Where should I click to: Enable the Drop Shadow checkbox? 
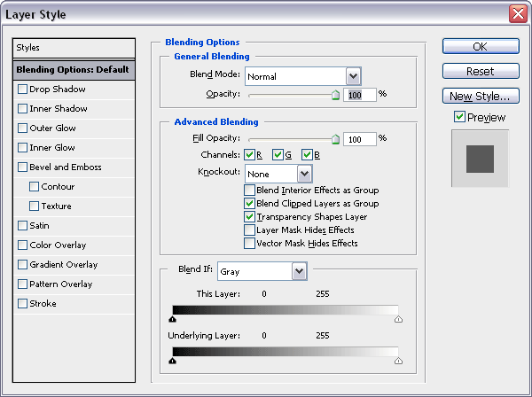(x=22, y=90)
